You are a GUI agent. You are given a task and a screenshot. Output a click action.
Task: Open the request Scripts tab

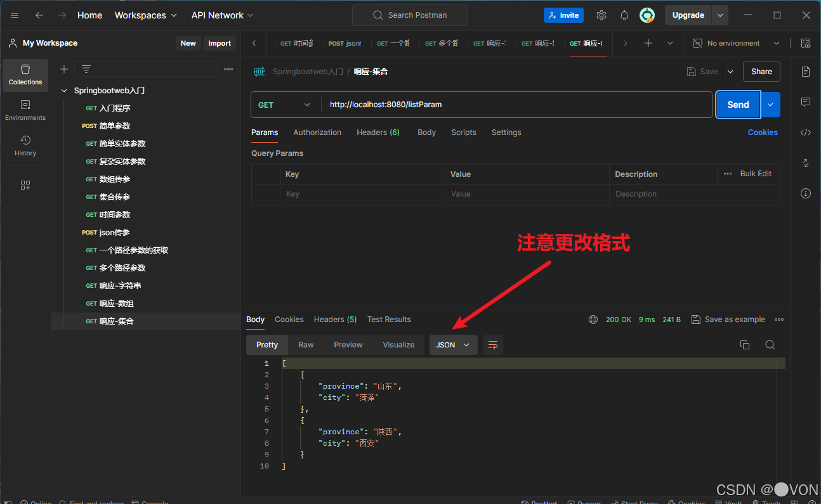(464, 132)
